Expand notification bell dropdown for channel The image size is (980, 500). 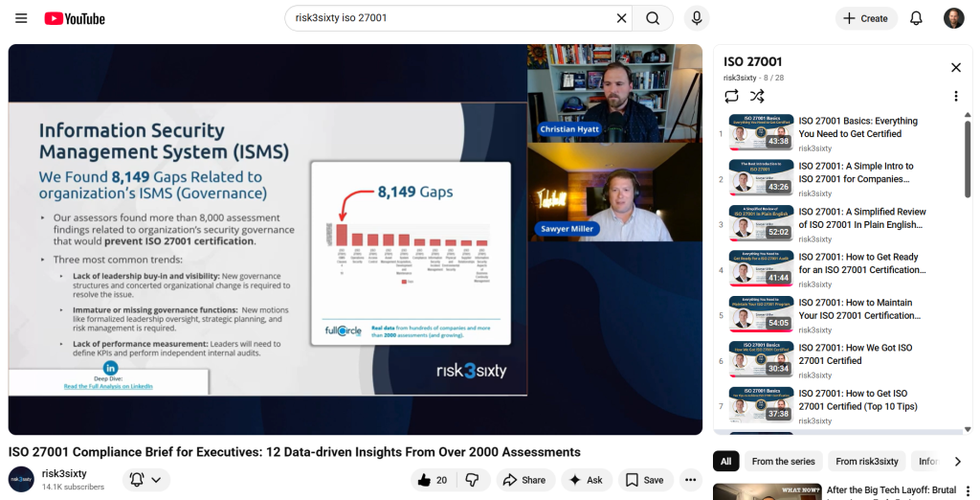pyautogui.click(x=145, y=480)
